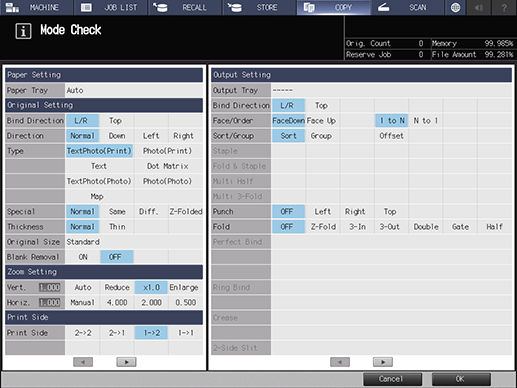Select Z-Fold option in Fold row
The height and width of the screenshot is (388, 517).
click(x=323, y=227)
